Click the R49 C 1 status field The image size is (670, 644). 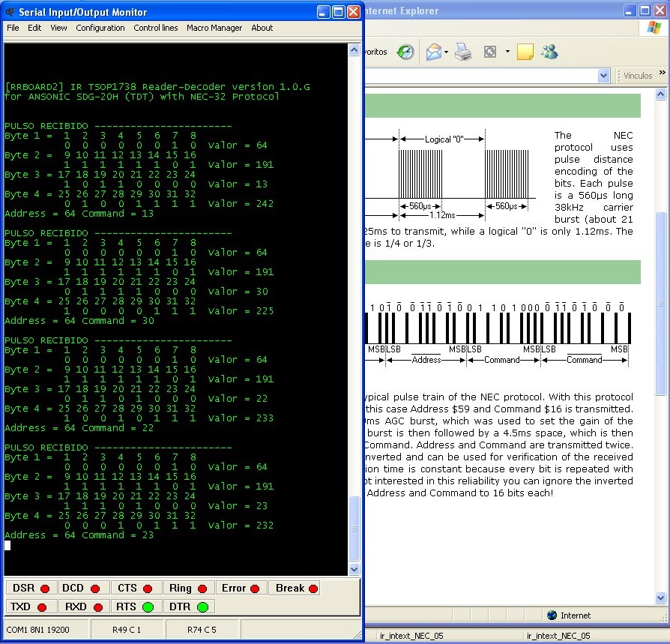(x=127, y=630)
